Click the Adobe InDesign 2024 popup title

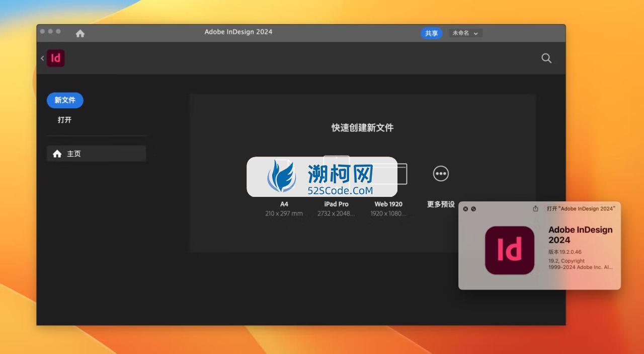tap(581, 235)
